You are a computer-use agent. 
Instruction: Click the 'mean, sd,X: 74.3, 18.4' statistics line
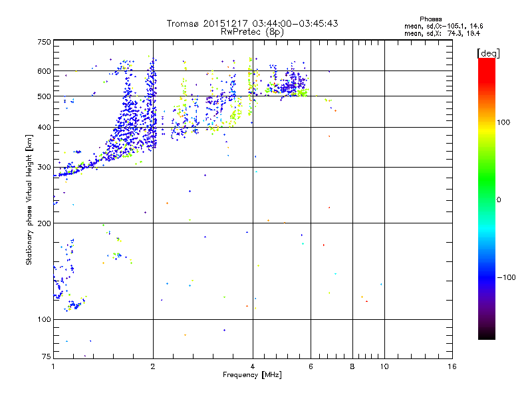coord(442,33)
